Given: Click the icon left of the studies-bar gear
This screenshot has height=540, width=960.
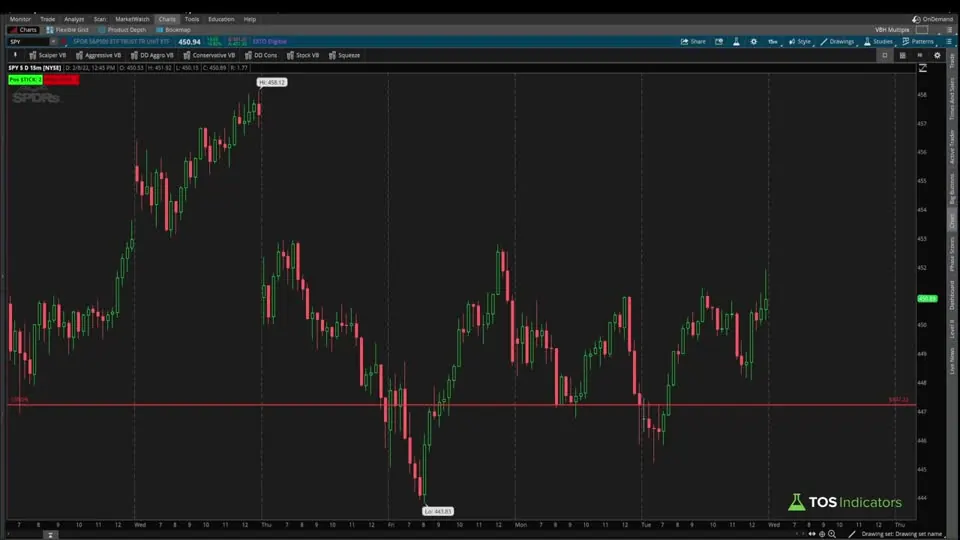Looking at the screenshot, I should [x=920, y=55].
